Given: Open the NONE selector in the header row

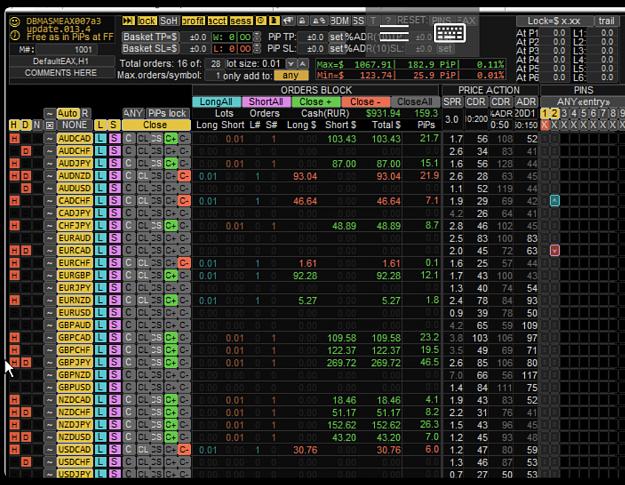Looking at the screenshot, I should (x=75, y=125).
